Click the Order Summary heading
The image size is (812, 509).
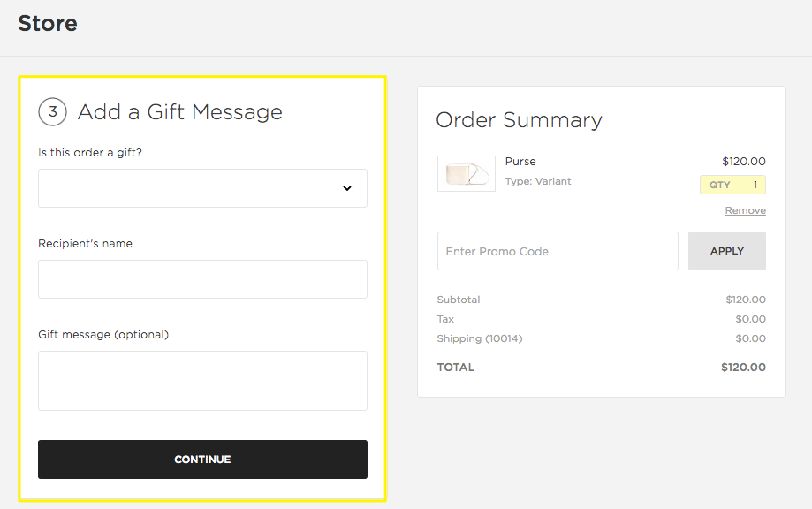pyautogui.click(x=519, y=120)
